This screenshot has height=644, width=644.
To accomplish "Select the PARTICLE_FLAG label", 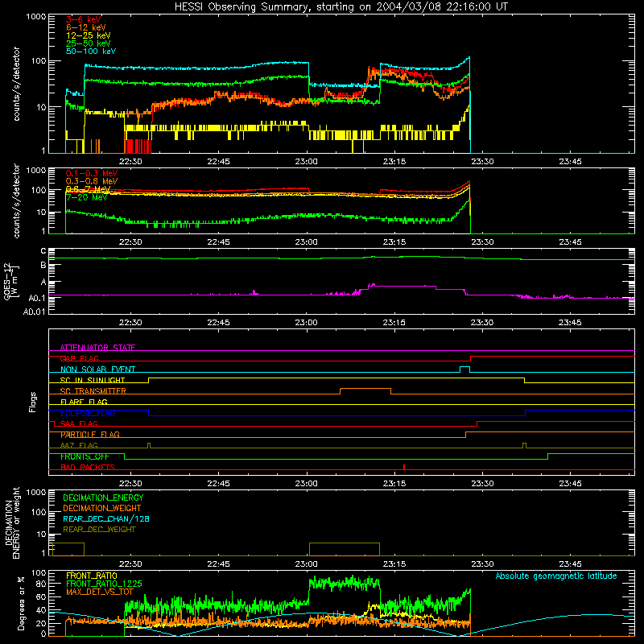I will [x=90, y=435].
